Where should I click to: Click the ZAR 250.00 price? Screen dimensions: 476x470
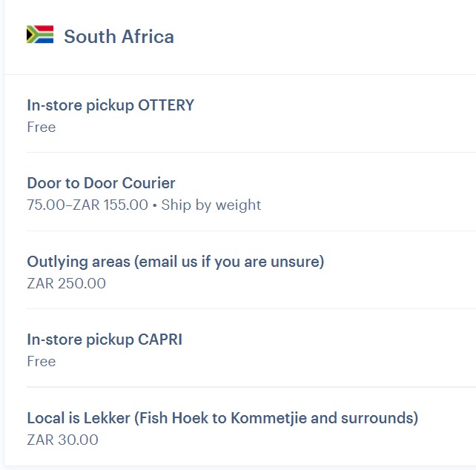coord(66,283)
